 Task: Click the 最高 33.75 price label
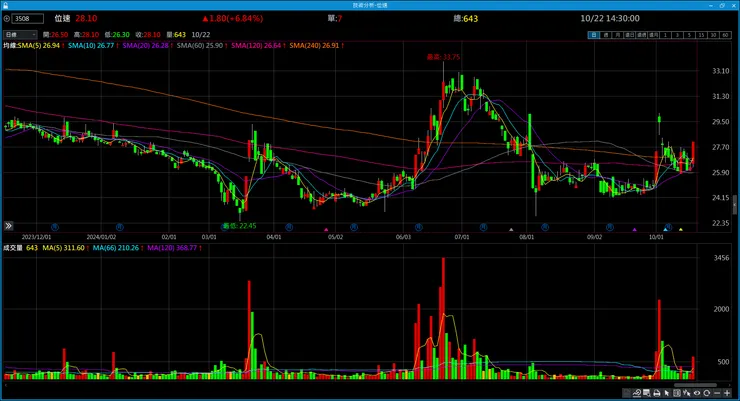point(443,57)
